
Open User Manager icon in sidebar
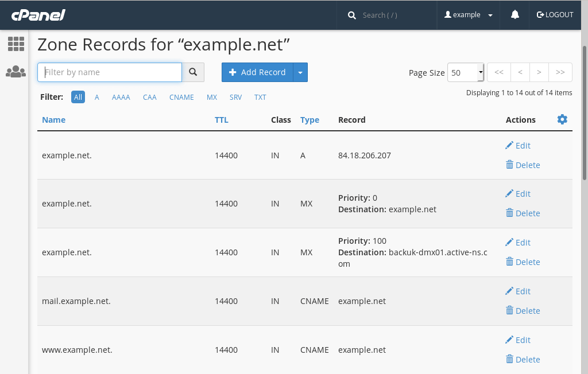[x=16, y=72]
